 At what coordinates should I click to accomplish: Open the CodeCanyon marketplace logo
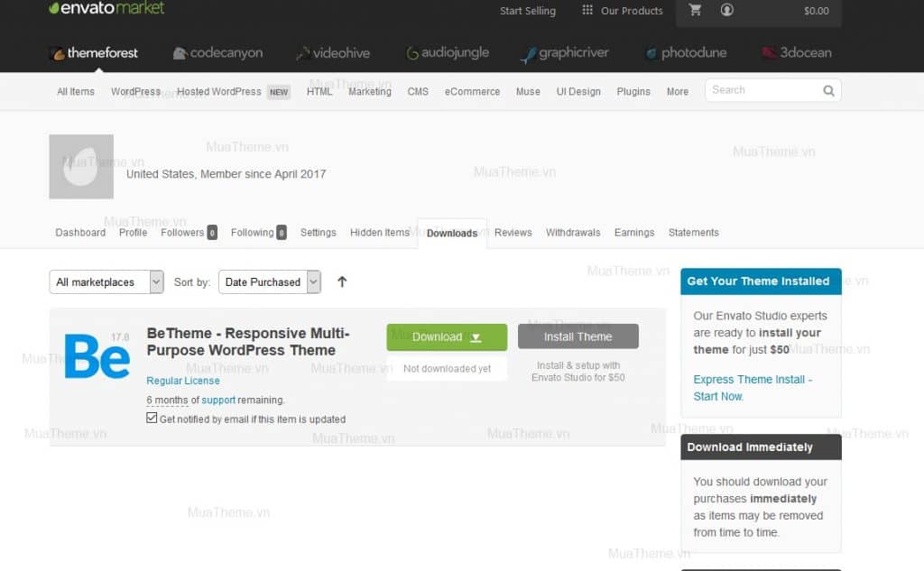click(x=217, y=53)
